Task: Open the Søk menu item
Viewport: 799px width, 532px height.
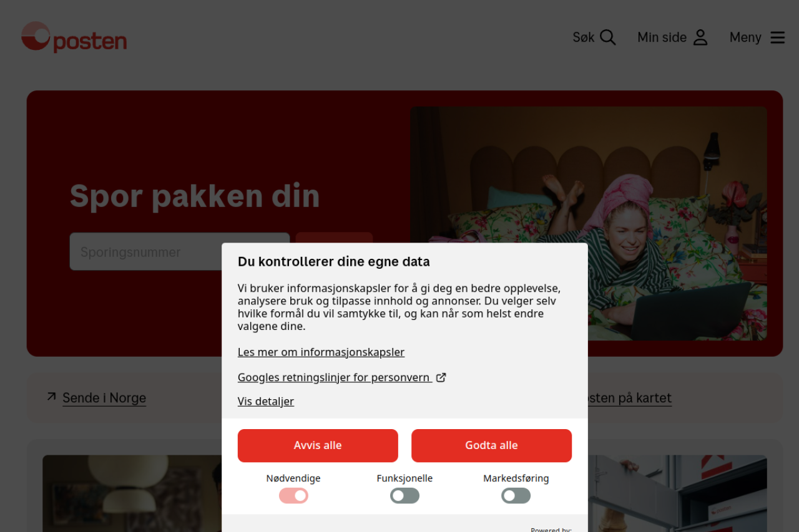Action: tap(594, 37)
